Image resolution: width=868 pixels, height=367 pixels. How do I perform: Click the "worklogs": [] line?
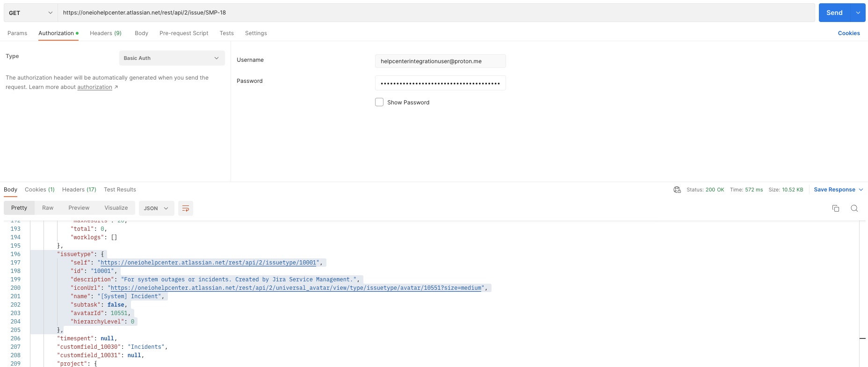tap(94, 237)
